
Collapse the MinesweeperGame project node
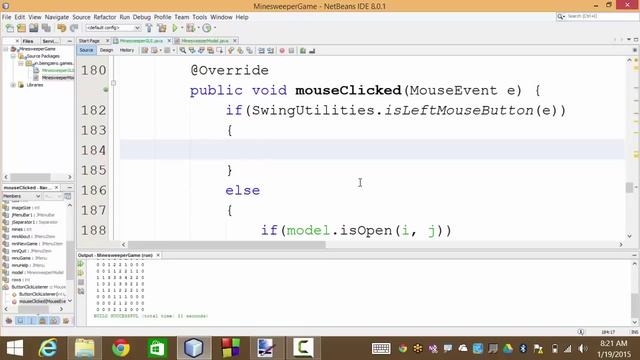(x=6, y=49)
